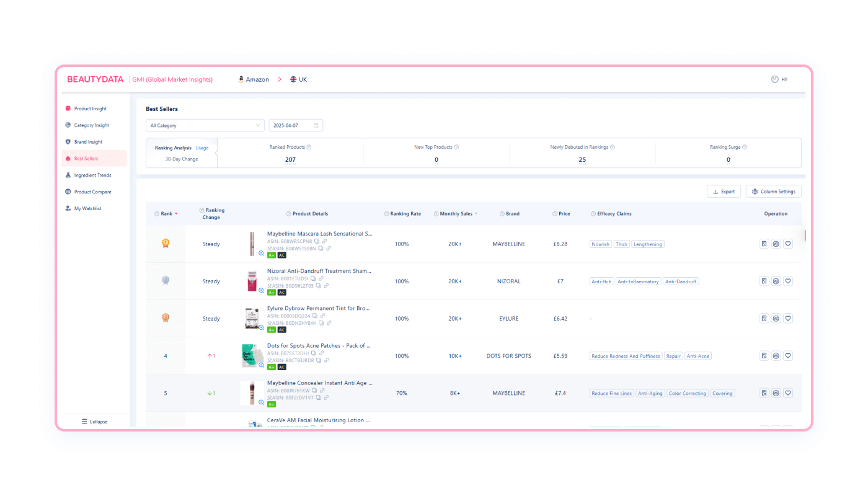Screen dimensions: 868x496
Task: Open link icon next to ASIN B08WR5CPNB
Action: (x=324, y=241)
